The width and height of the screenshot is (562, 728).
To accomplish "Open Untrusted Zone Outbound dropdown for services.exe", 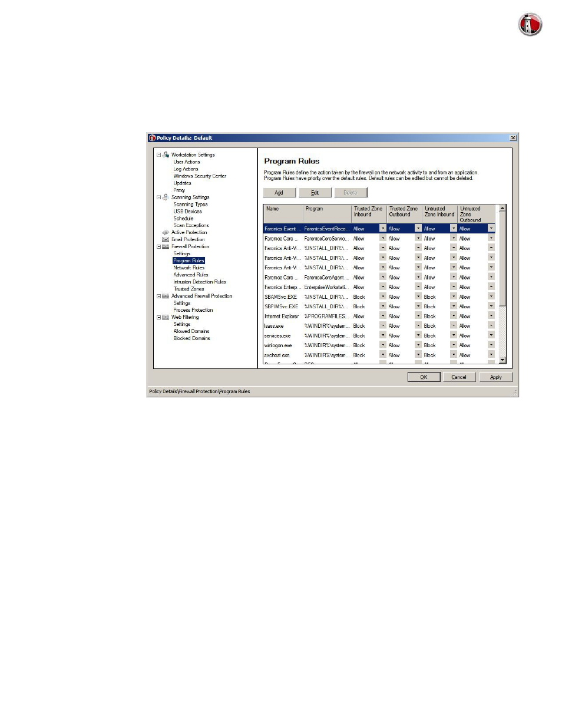I will 491,335.
